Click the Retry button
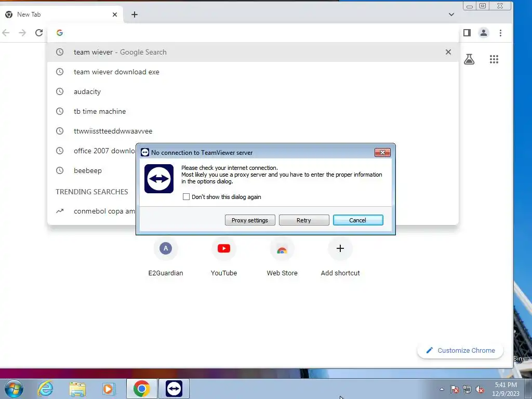The width and height of the screenshot is (532, 399). point(303,220)
